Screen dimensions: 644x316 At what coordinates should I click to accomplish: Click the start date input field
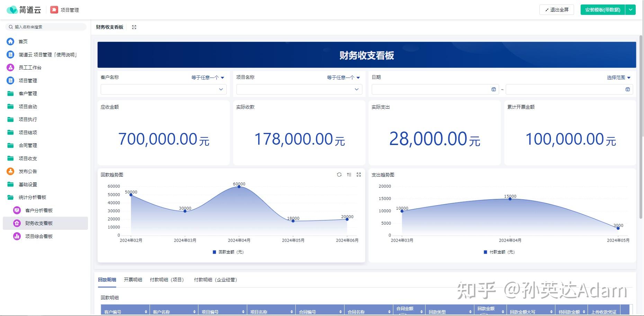(431, 89)
